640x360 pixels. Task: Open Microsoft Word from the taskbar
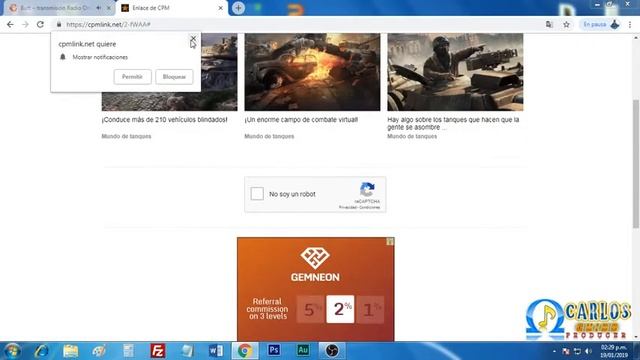pyautogui.click(x=216, y=351)
